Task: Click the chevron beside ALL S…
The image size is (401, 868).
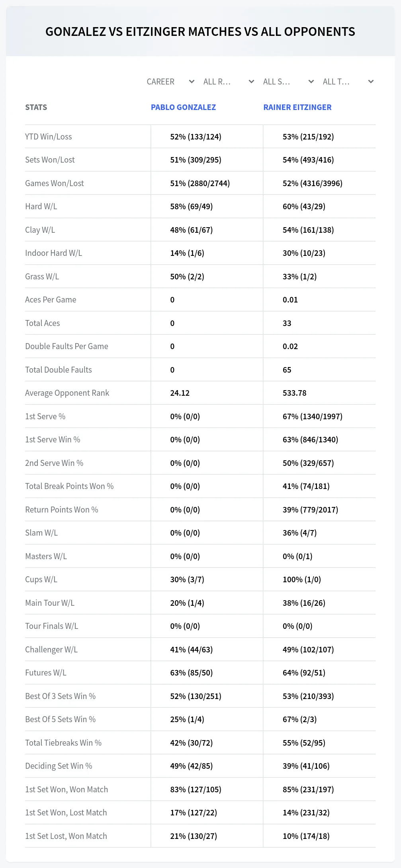Action: (x=311, y=82)
